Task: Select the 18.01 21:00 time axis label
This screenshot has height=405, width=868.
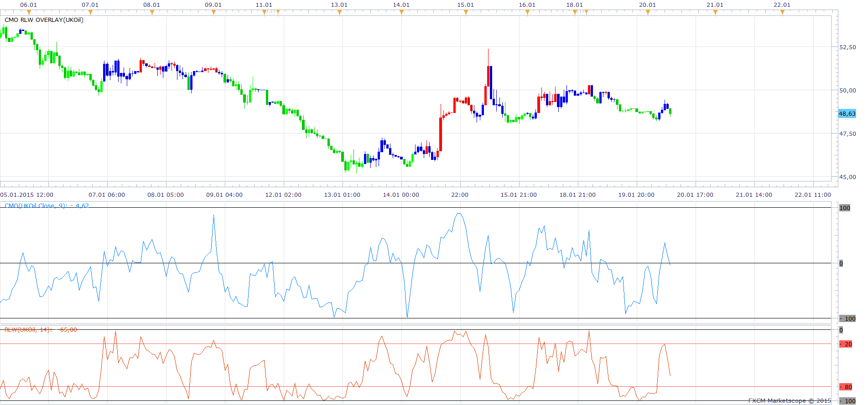Action: (577, 195)
